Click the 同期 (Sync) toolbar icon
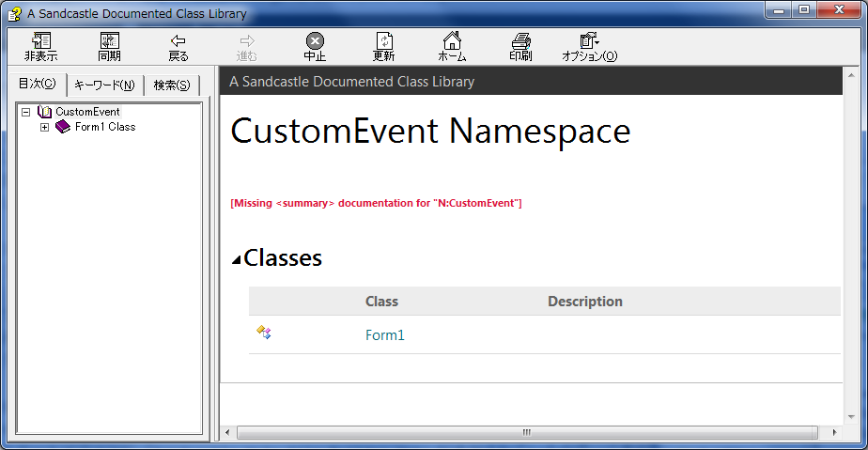The image size is (868, 450). (x=109, y=41)
